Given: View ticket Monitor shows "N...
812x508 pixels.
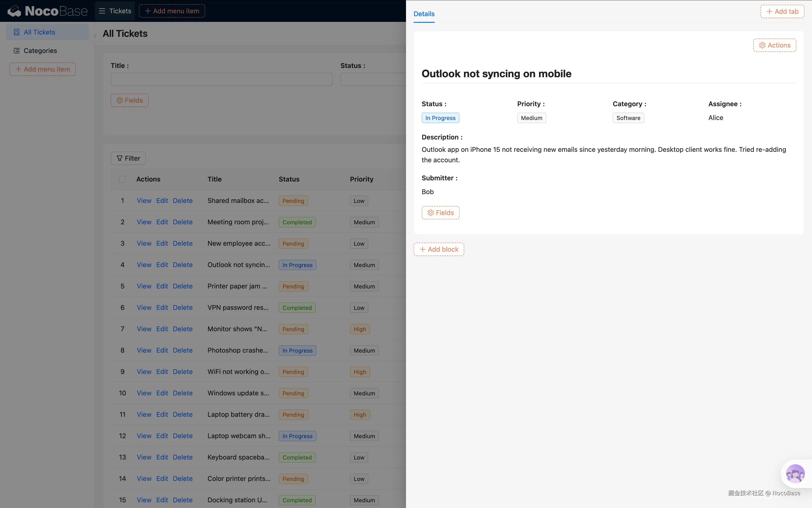Looking at the screenshot, I should pyautogui.click(x=144, y=329).
